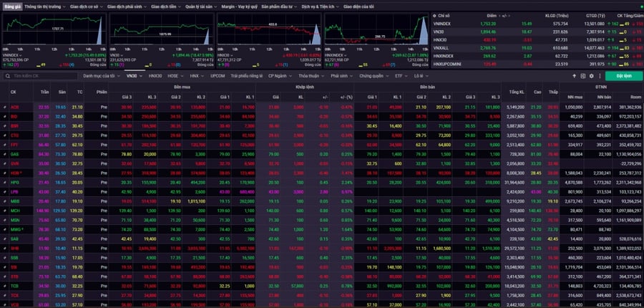Select the Bảng giá tab
This screenshot has height=308, width=644.
[x=12, y=7]
